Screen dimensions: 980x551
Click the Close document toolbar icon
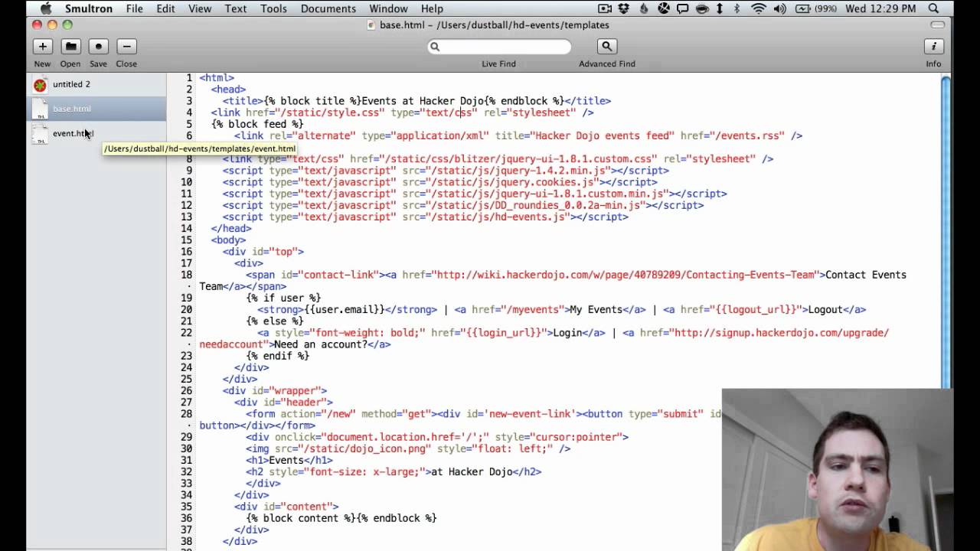(126, 47)
